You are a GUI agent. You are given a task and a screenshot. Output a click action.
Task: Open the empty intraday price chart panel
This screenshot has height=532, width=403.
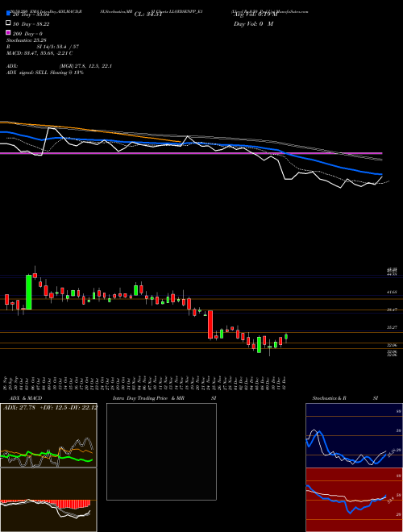[161, 451]
